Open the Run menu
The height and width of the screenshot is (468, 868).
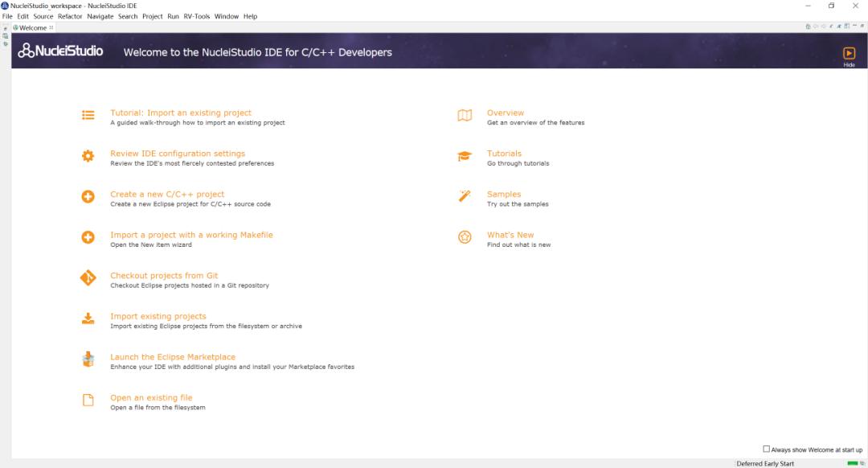point(174,17)
